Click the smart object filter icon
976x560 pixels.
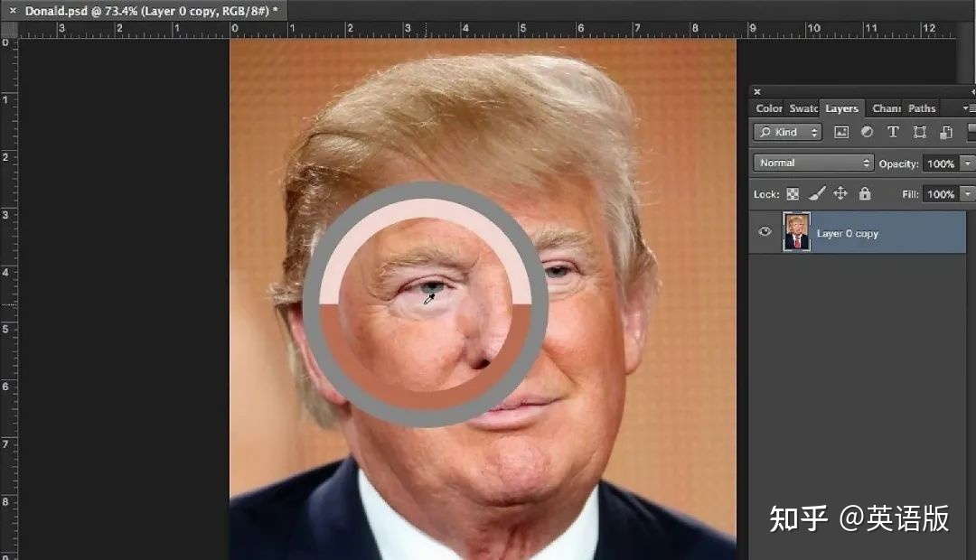coord(945,132)
